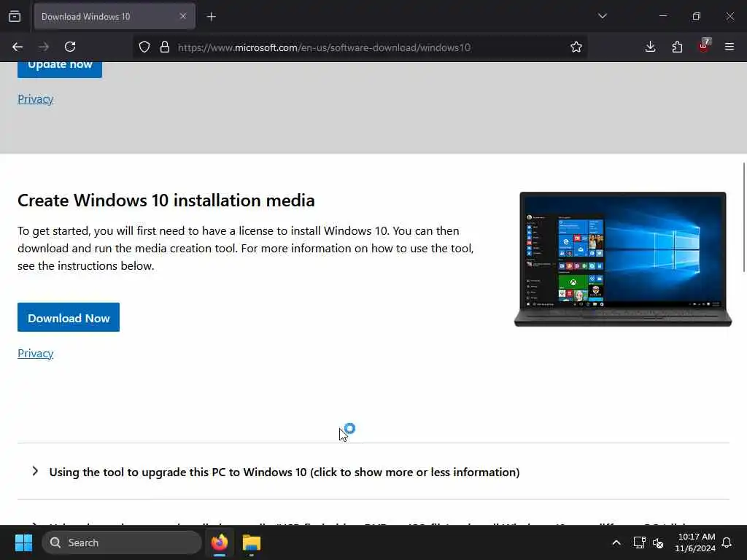Click the page vertical scrollbar

[743, 217]
